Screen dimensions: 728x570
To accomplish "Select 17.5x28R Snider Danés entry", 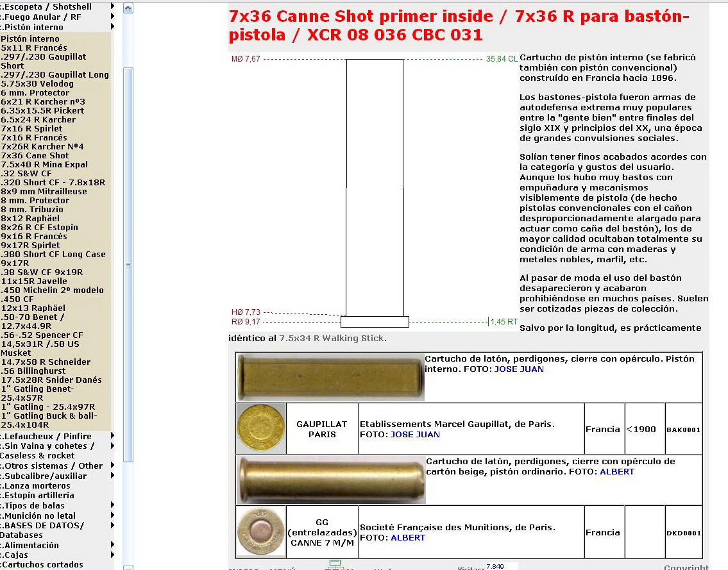I will coord(51,380).
